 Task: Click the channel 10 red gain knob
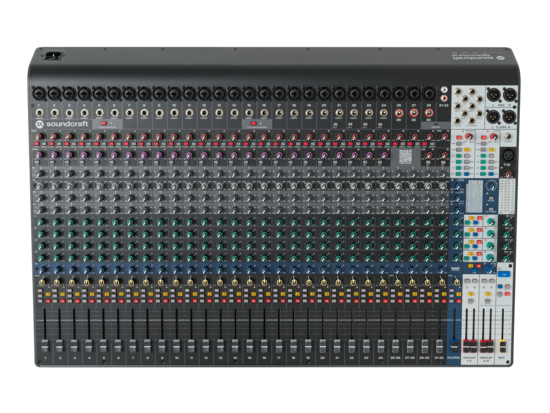coord(174,136)
